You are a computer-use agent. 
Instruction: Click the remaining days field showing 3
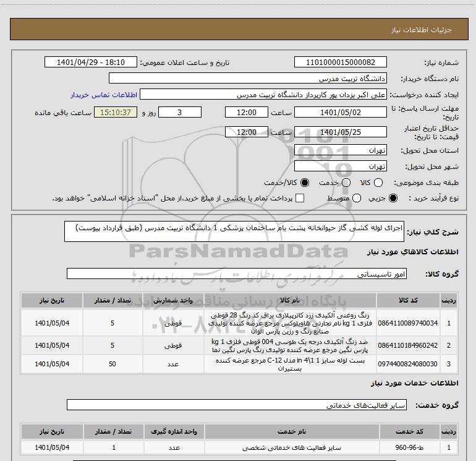[180, 112]
